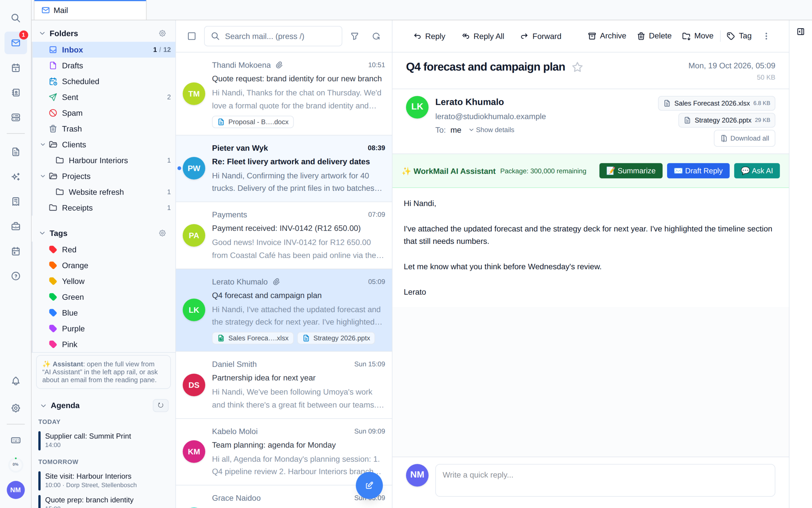
Task: Archive the open email
Action: pyautogui.click(x=607, y=36)
